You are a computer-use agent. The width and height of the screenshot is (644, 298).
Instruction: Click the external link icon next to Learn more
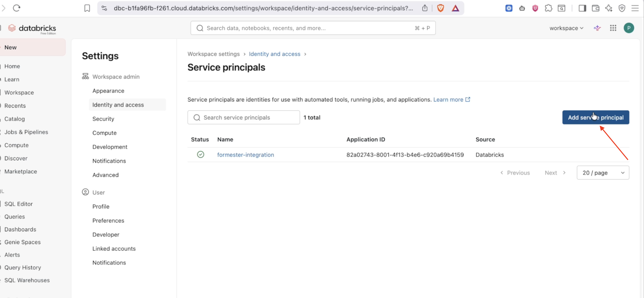pyautogui.click(x=467, y=99)
